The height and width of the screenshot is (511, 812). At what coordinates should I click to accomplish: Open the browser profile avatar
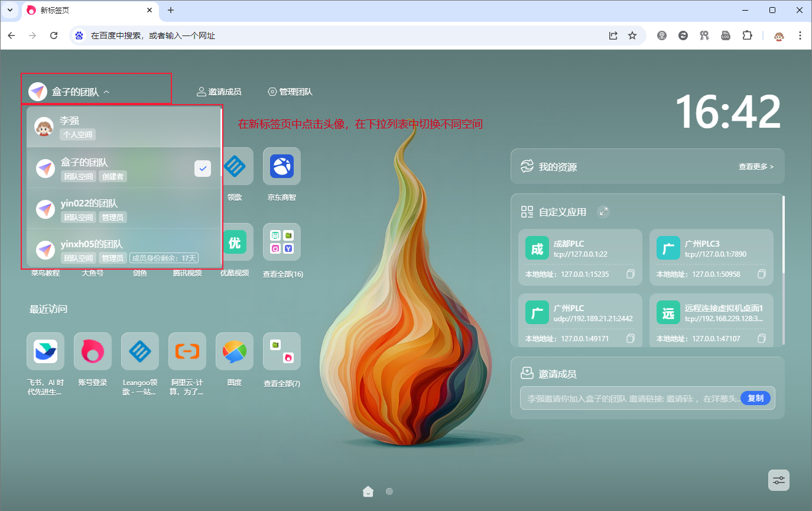coord(779,35)
